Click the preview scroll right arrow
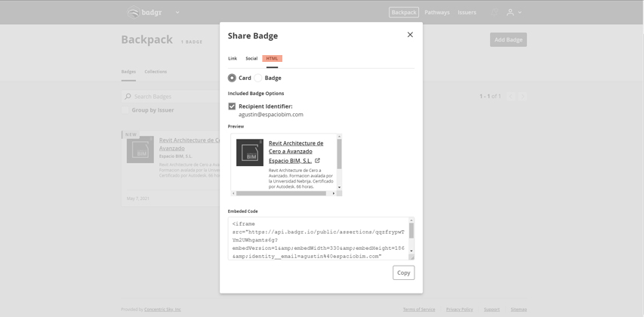644x317 pixels. [334, 193]
